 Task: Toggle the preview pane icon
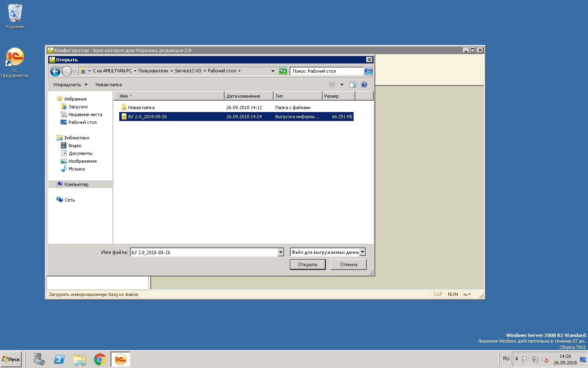353,85
